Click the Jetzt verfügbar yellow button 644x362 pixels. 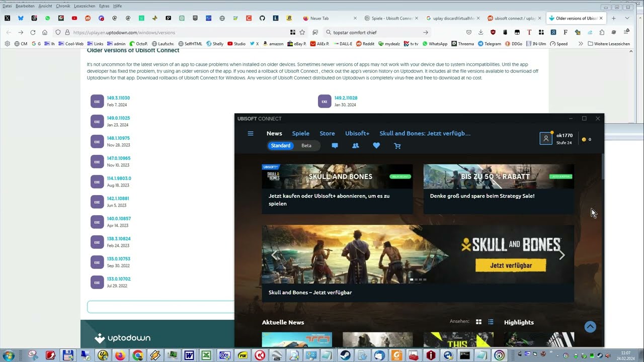[x=511, y=265]
